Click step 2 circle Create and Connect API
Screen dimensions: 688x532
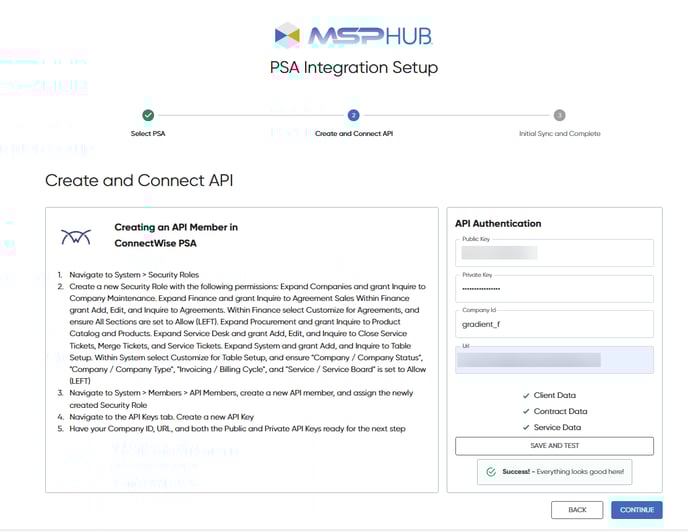354,115
